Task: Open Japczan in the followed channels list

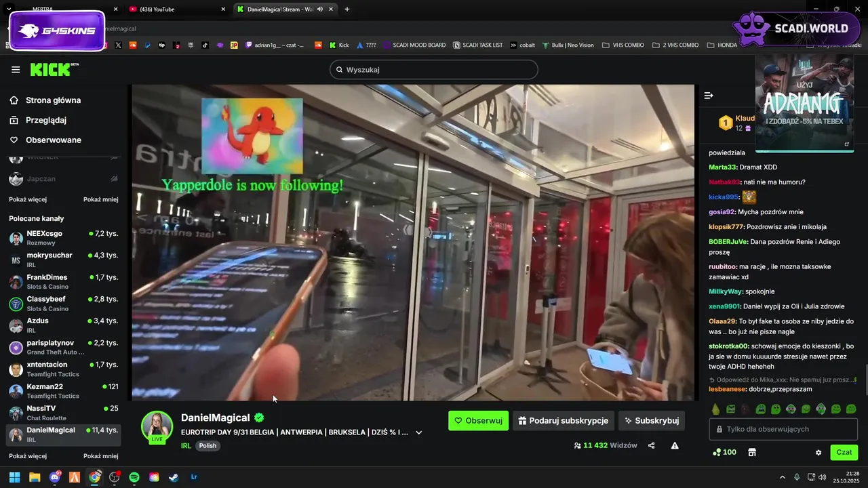Action: click(64, 179)
